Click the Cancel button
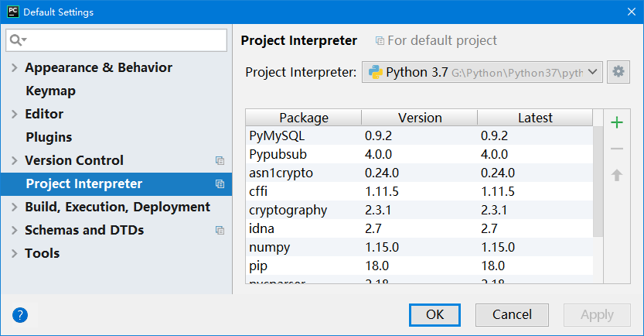Viewport: 644px width, 336px height. point(512,315)
